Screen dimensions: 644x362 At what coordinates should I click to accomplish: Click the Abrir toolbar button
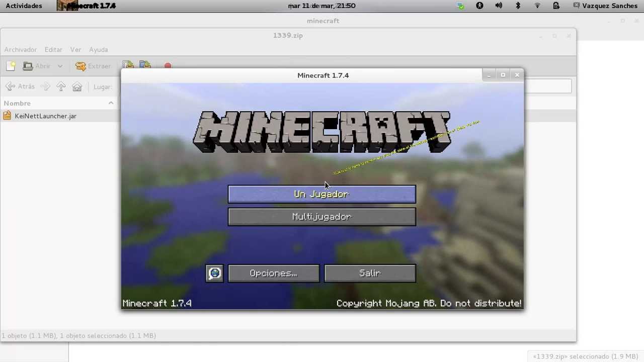[x=37, y=66]
